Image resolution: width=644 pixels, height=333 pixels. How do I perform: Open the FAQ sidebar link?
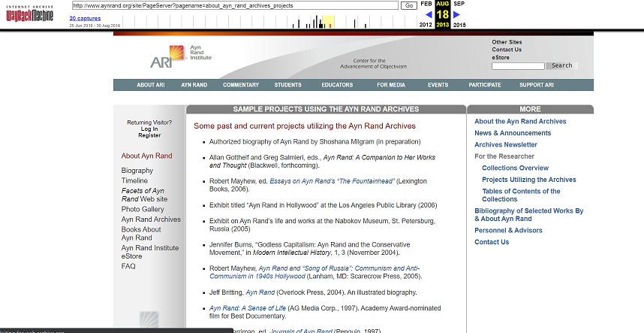pyautogui.click(x=128, y=266)
